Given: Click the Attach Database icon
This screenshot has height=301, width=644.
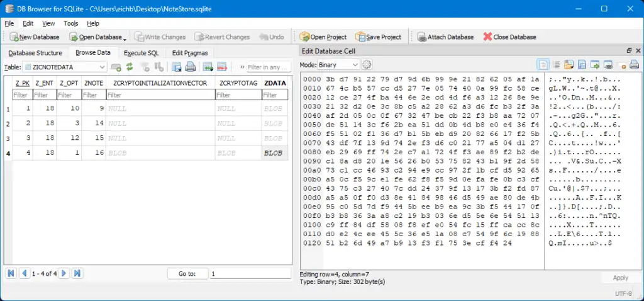Looking at the screenshot, I should 422,37.
